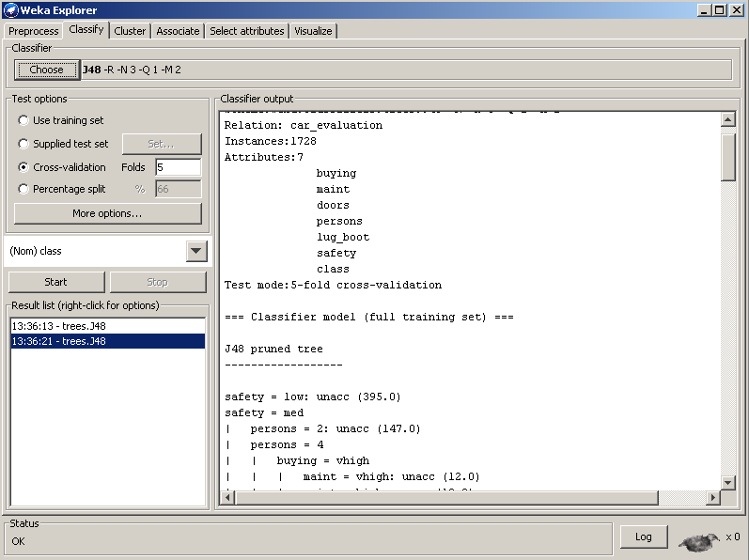Switch to the Preprocess tab
The image size is (749, 560).
tap(34, 31)
